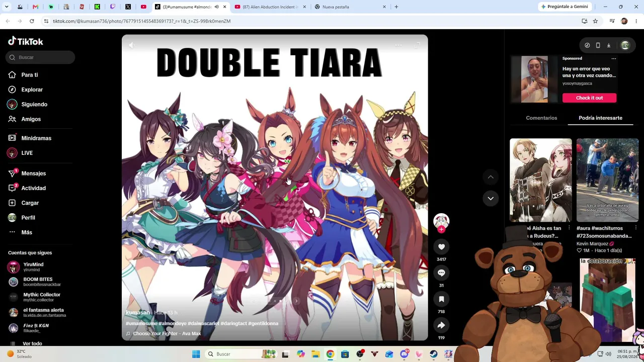Expand Ver todo under followed accounts

pos(32,343)
